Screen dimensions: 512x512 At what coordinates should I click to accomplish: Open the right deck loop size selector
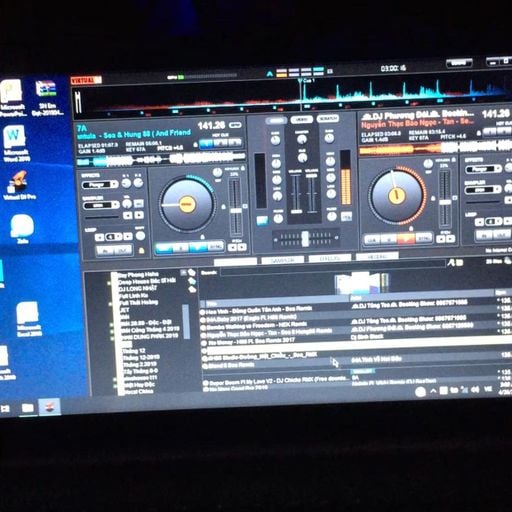tap(494, 221)
